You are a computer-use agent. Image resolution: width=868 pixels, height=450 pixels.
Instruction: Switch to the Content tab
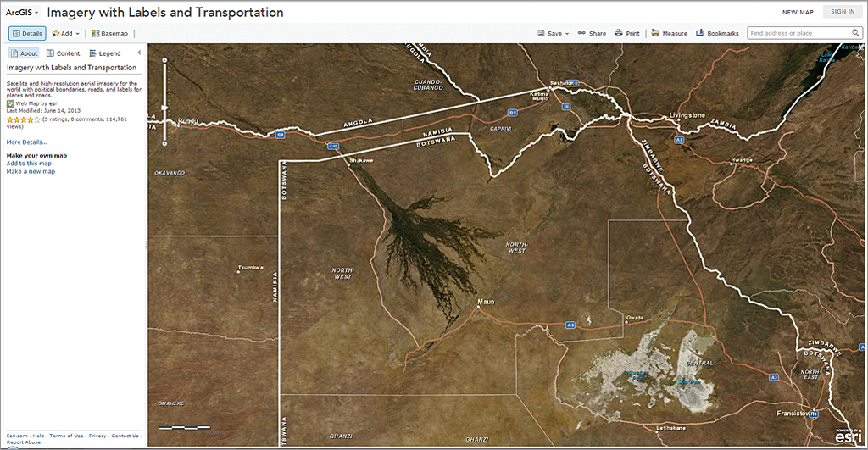coord(63,53)
